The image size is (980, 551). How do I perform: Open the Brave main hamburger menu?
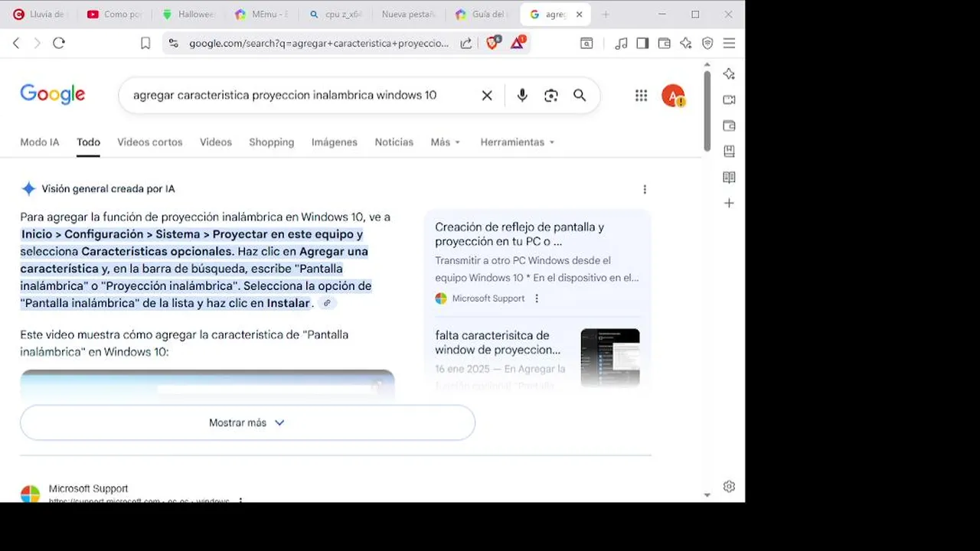[729, 44]
